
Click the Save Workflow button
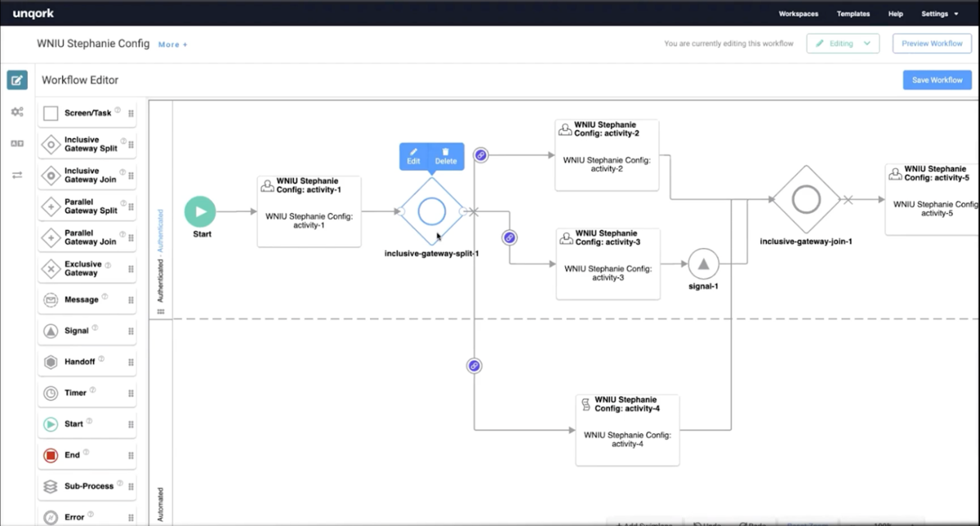[937, 80]
